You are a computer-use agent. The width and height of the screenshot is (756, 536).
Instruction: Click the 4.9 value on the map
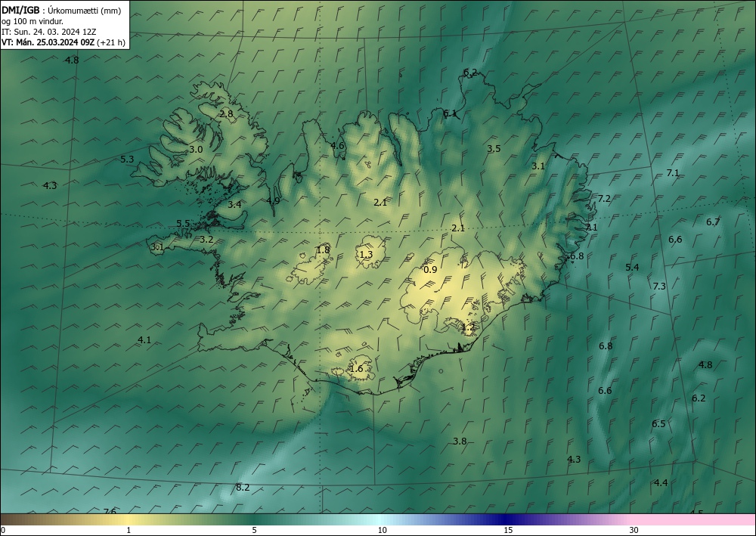pyautogui.click(x=273, y=200)
